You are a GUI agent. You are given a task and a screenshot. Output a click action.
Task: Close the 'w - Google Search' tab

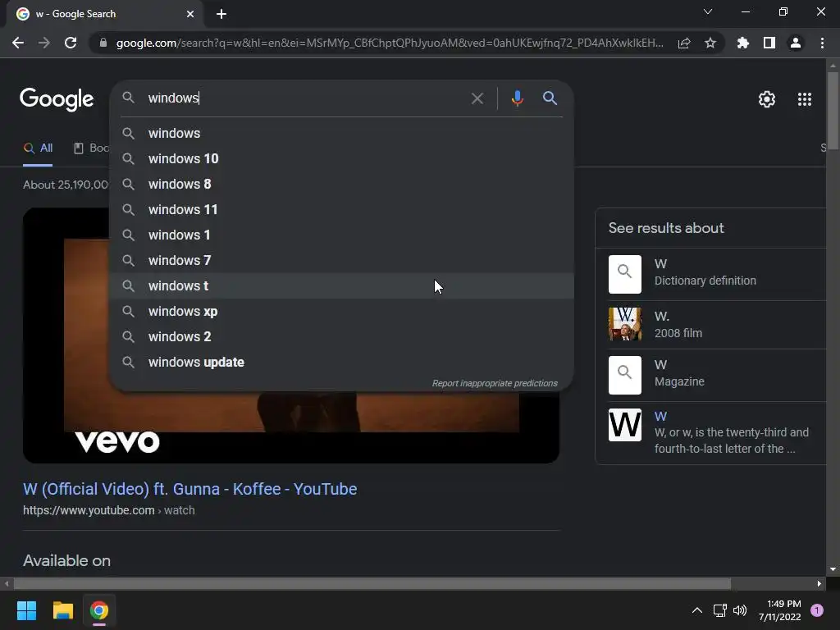(x=190, y=14)
